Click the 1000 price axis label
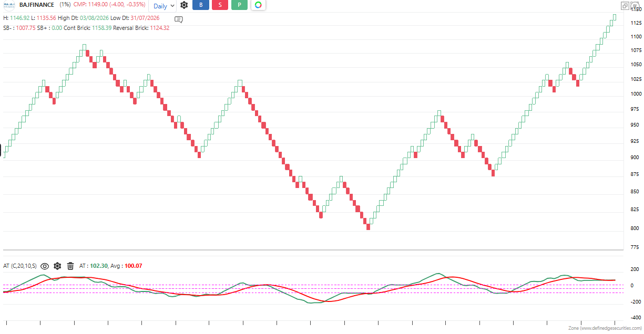Screen dimensions: 644x334 point(635,94)
